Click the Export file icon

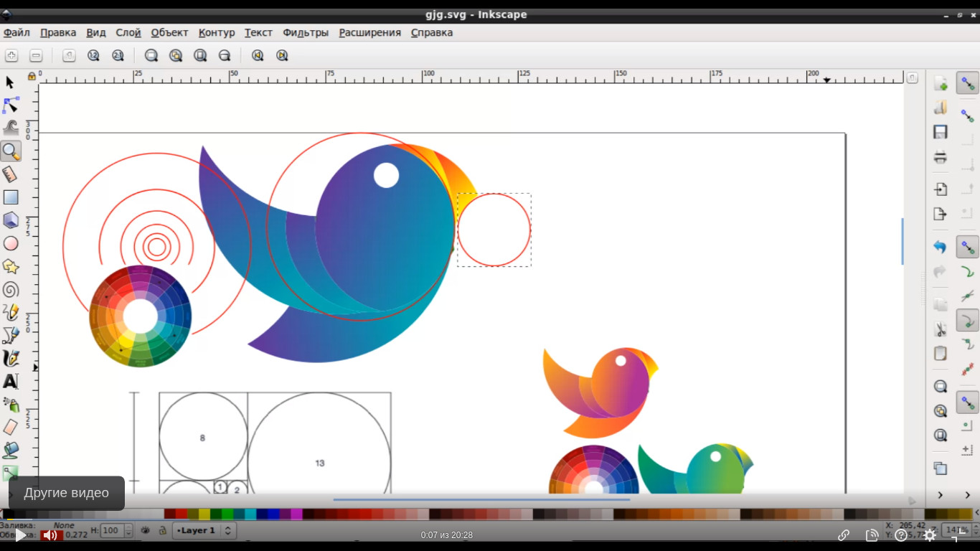coord(941,214)
